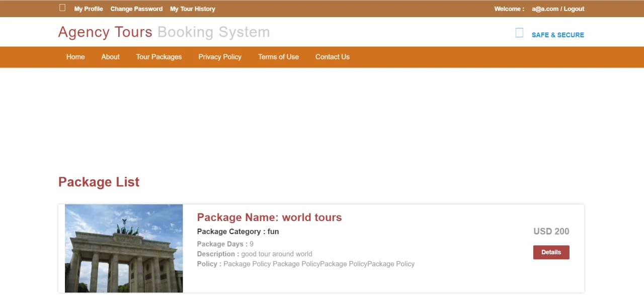Viewport: 644px width, 295px height.
Task: Select Tour Packages in navigation
Action: 159,57
